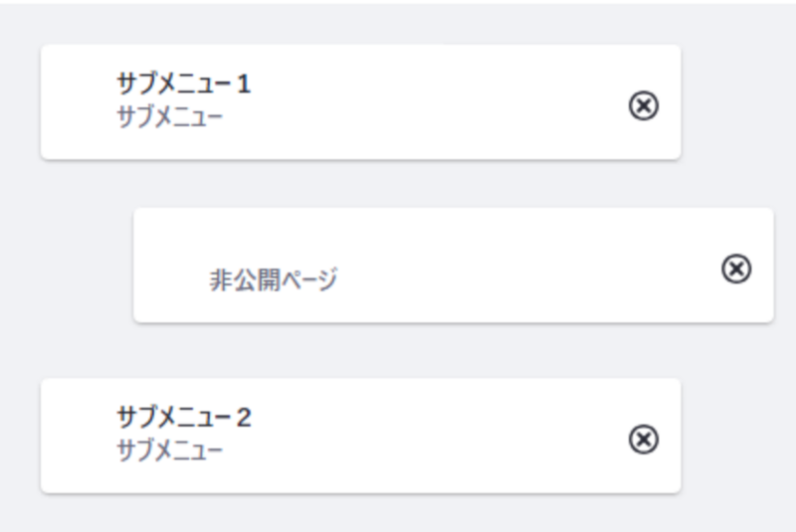Click the empty area left of サブメニュー１ title

coord(78,101)
